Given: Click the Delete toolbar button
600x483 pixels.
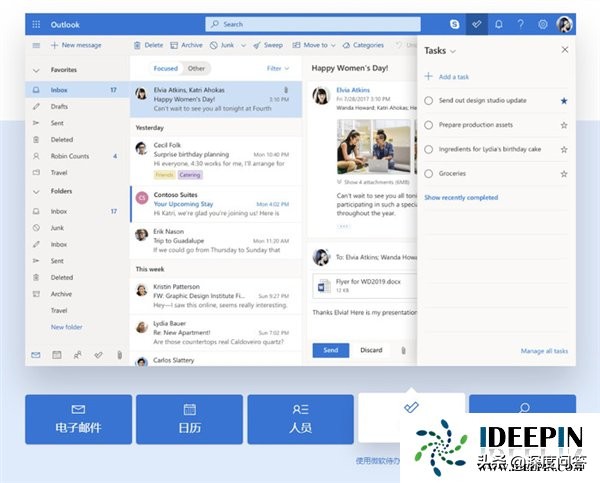Looking at the screenshot, I should click(x=148, y=45).
